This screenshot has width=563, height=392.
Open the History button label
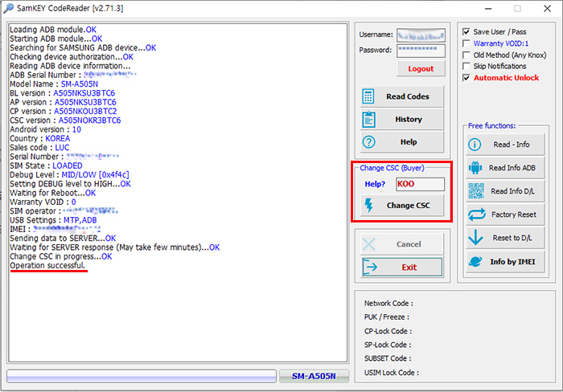tap(409, 120)
